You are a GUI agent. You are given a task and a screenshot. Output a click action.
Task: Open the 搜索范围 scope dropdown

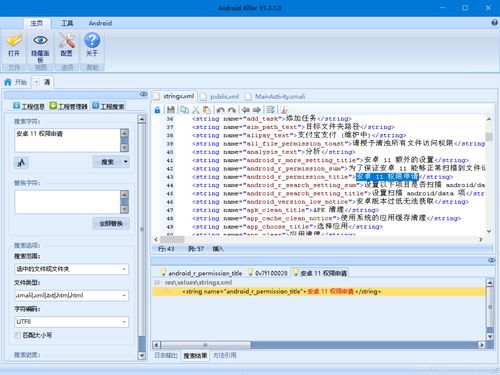click(x=124, y=269)
